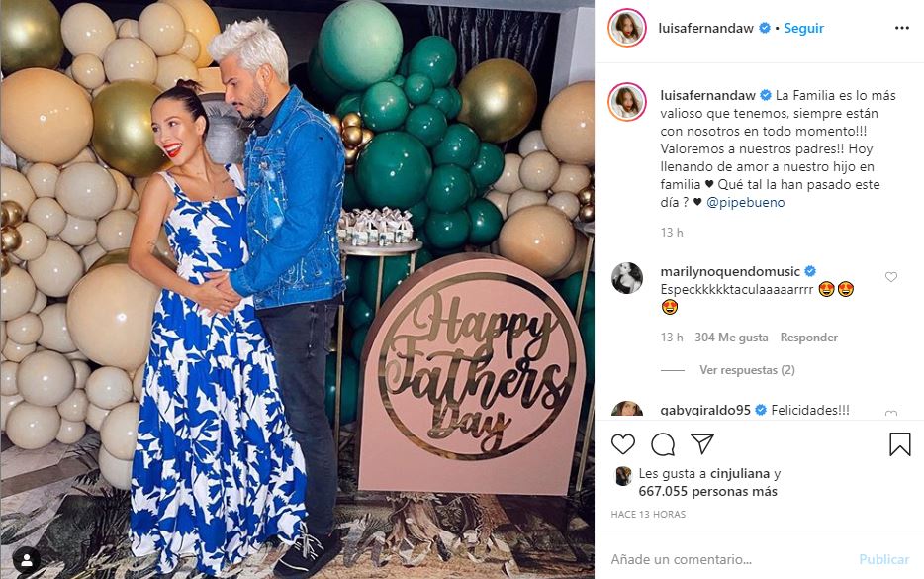Expand Ver respuestas (2) replies

pyautogui.click(x=747, y=370)
